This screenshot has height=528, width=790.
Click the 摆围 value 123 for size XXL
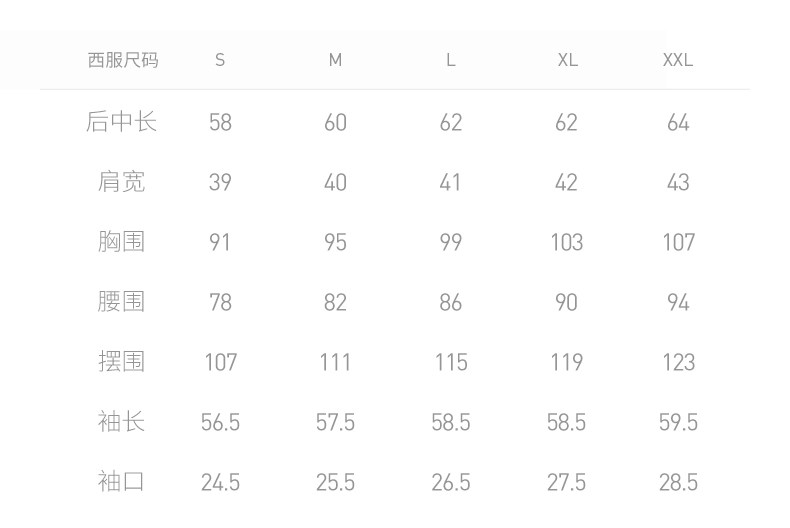point(678,363)
